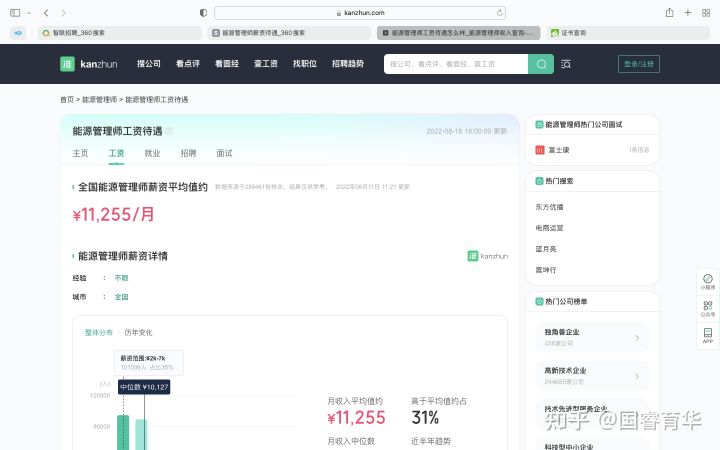The height and width of the screenshot is (450, 720).
Task: Click the icon right of the search button
Action: click(x=566, y=64)
